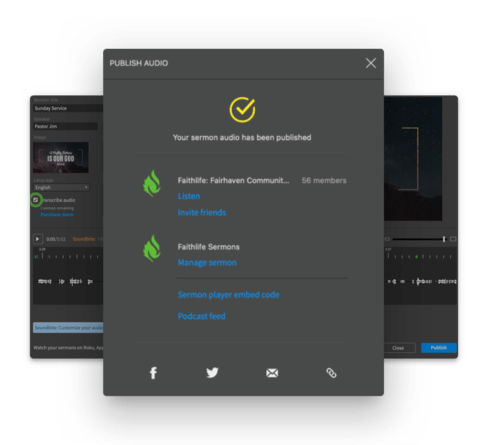This screenshot has width=488, height=445.
Task: Click the Faithlife Sermons flame logo
Action: [152, 248]
